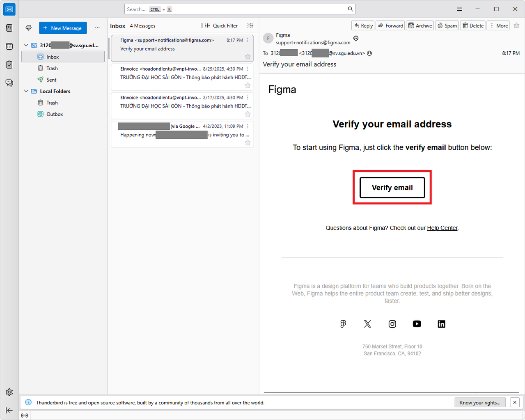This screenshot has width=525, height=420.
Task: Open the Thunderbird hamburger menu
Action: tap(459, 9)
